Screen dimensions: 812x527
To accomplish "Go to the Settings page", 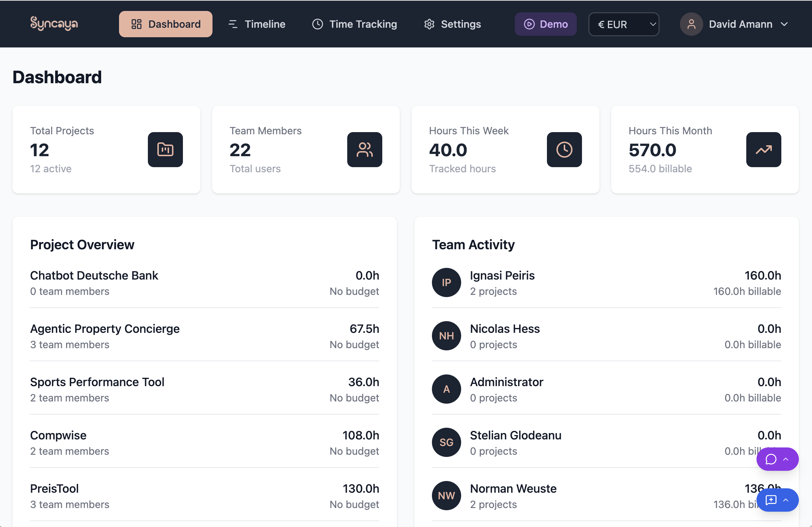I will tap(452, 24).
